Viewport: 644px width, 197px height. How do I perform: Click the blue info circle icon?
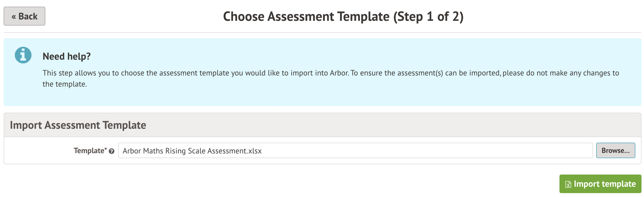pos(23,55)
